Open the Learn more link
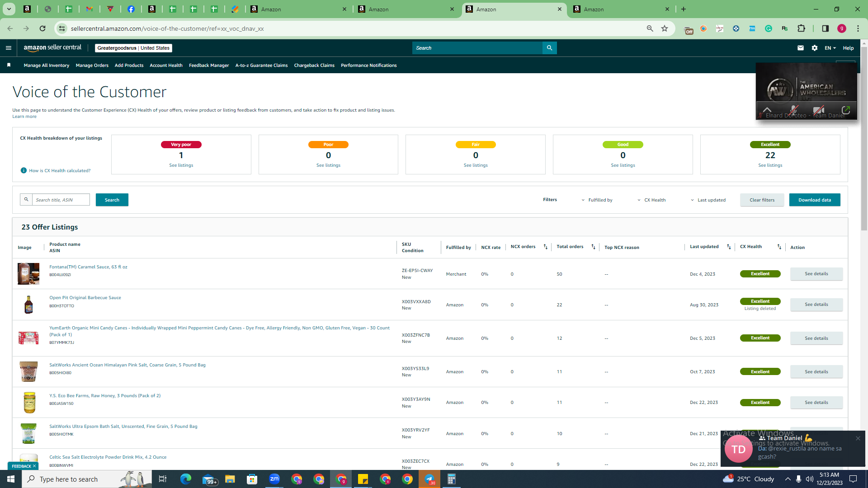The image size is (868, 488). pos(24,117)
